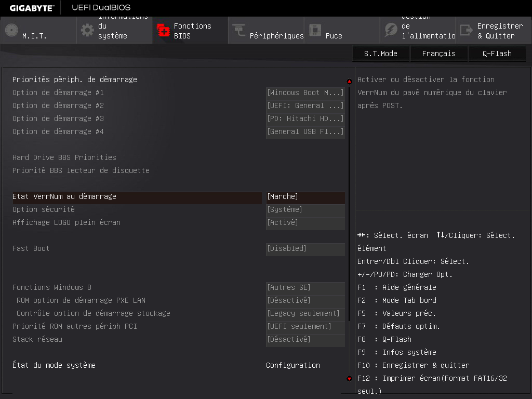Viewport: 532px width, 399px height.
Task: Select Affichage LOGO plein écran label
Action: (66, 222)
